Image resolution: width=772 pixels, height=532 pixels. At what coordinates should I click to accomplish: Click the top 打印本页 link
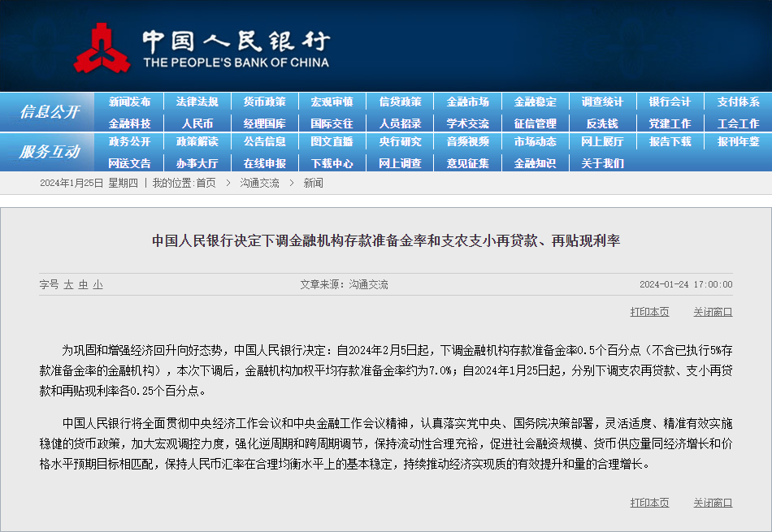tap(649, 312)
